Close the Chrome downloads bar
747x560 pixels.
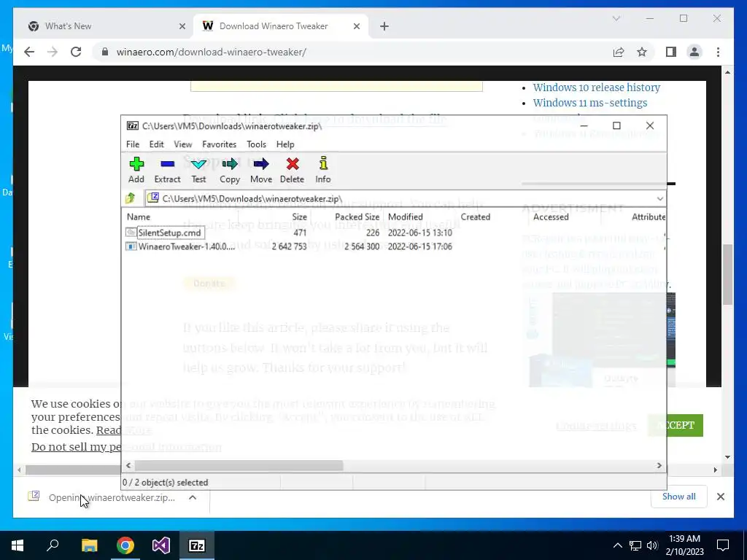(x=720, y=497)
